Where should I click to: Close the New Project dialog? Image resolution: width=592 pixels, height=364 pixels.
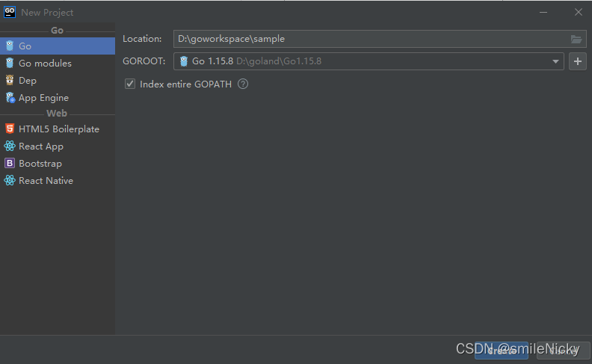(x=578, y=12)
